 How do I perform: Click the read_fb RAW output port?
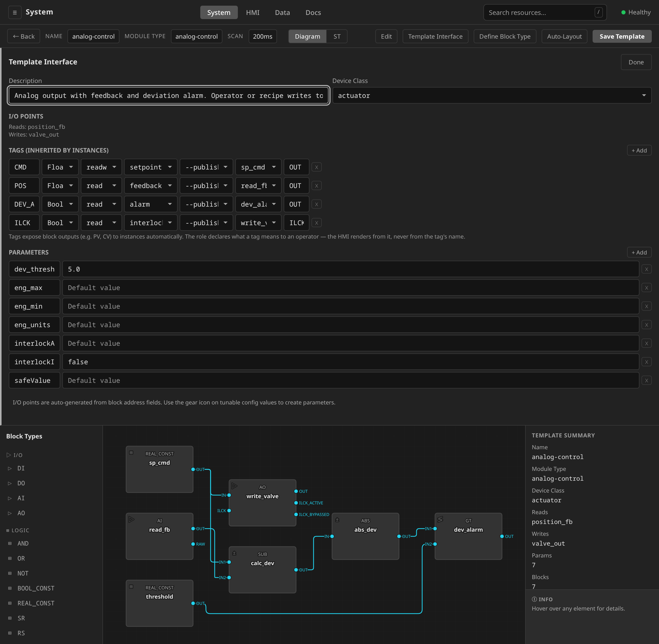[x=193, y=544]
